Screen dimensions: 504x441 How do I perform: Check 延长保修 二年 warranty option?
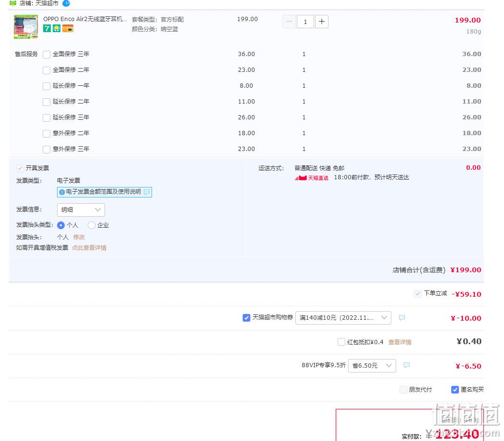click(x=47, y=102)
